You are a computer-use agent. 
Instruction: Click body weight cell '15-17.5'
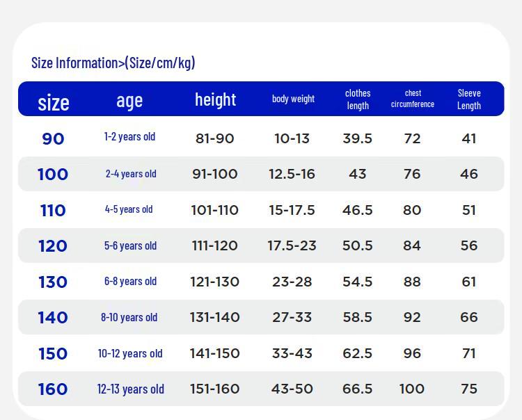292,210
